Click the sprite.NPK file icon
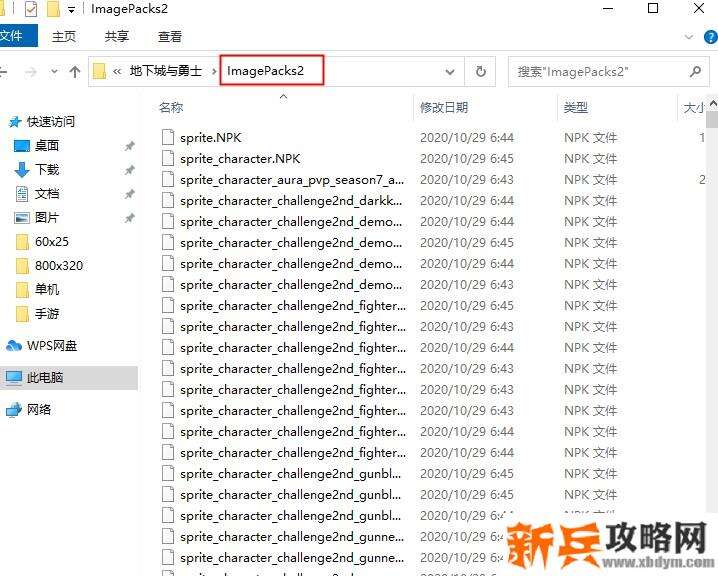The height and width of the screenshot is (576, 718). (x=168, y=137)
